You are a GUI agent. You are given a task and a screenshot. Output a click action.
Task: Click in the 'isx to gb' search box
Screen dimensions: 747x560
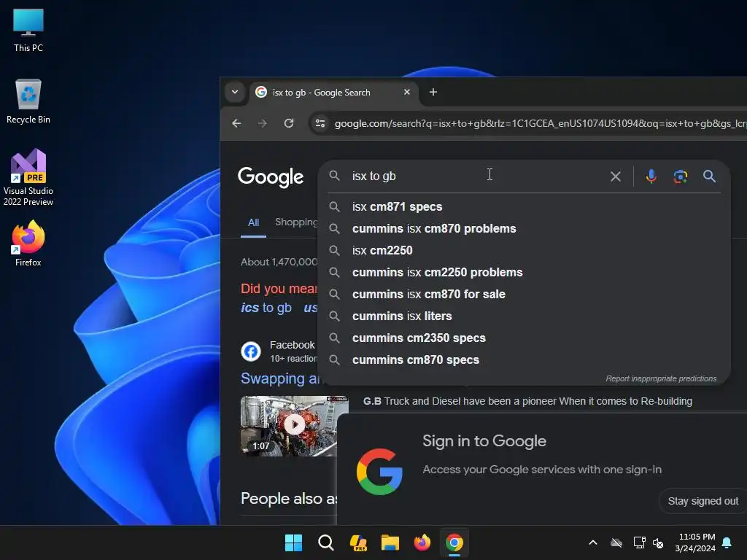tap(476, 176)
